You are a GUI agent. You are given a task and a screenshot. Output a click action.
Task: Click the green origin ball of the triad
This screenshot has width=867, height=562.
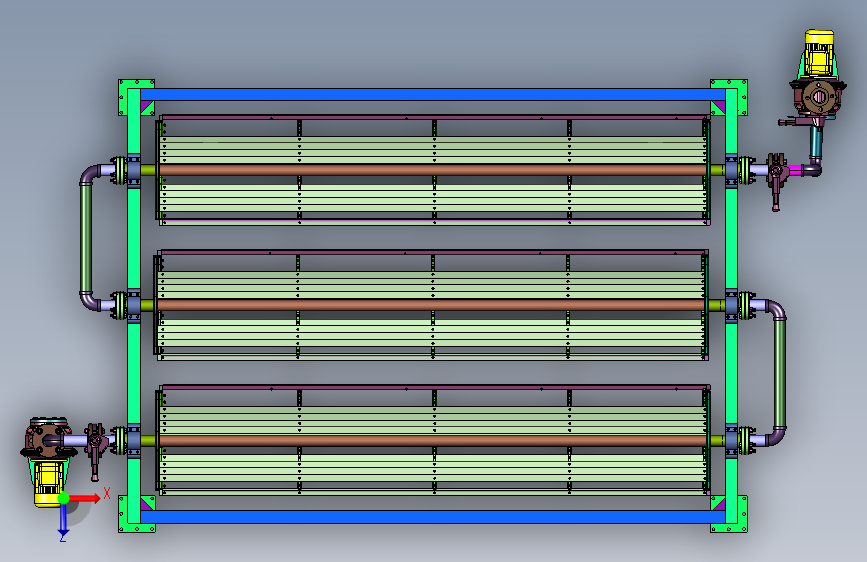coord(64,498)
